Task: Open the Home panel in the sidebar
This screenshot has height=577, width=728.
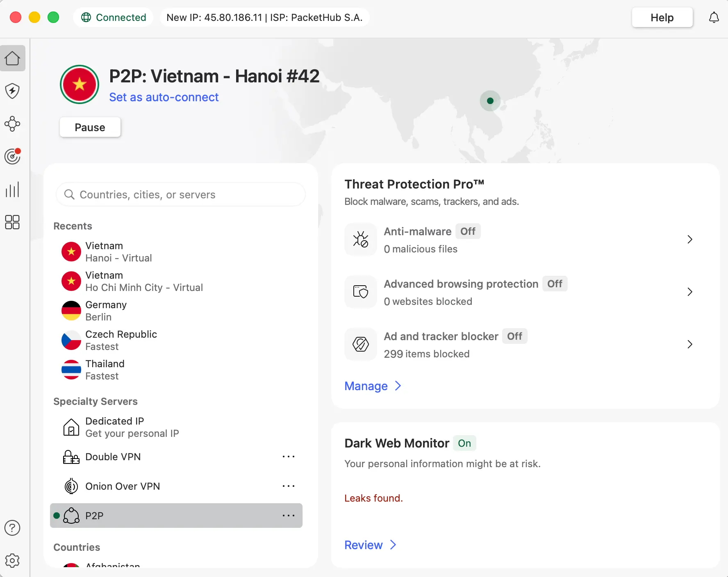Action: 13,58
